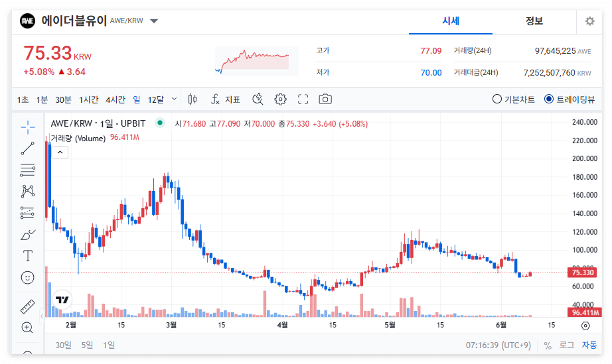The image size is (612, 364).
Task: Open the candlestick chart type menu
Action: (192, 99)
